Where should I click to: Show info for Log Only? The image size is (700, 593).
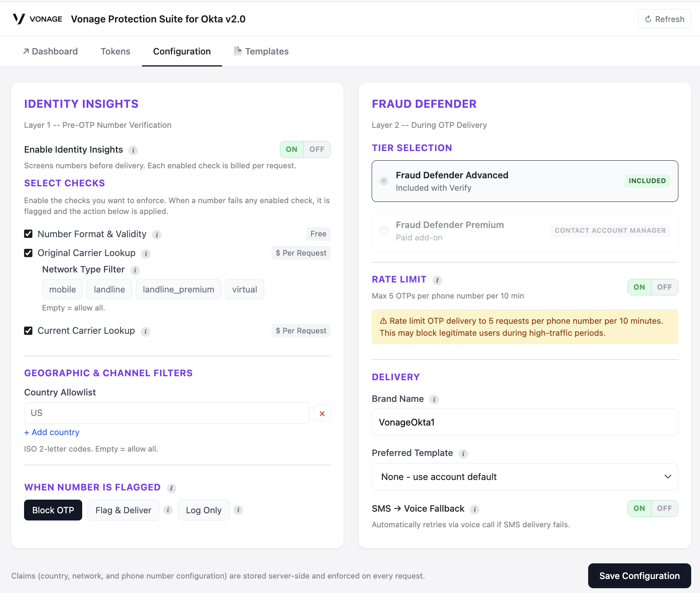click(238, 510)
